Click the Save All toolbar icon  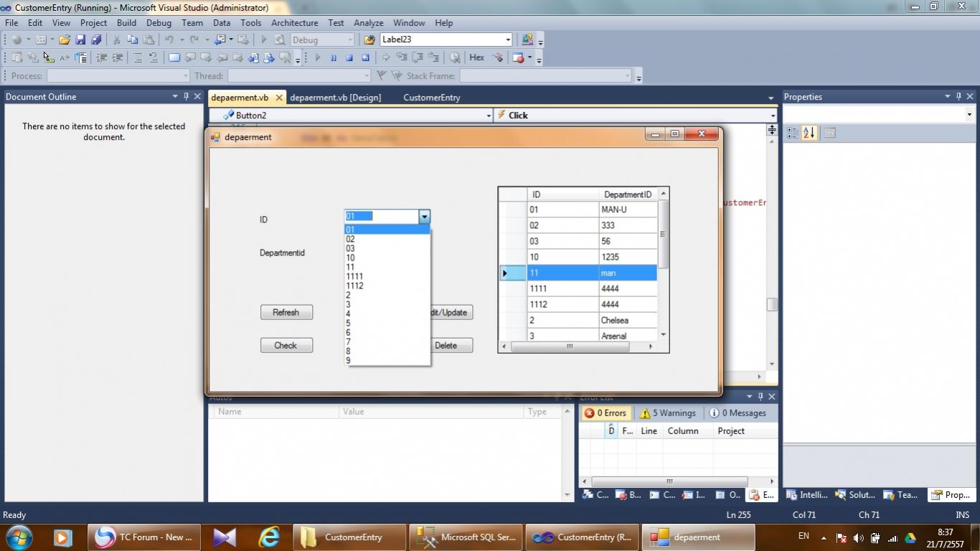(x=96, y=40)
